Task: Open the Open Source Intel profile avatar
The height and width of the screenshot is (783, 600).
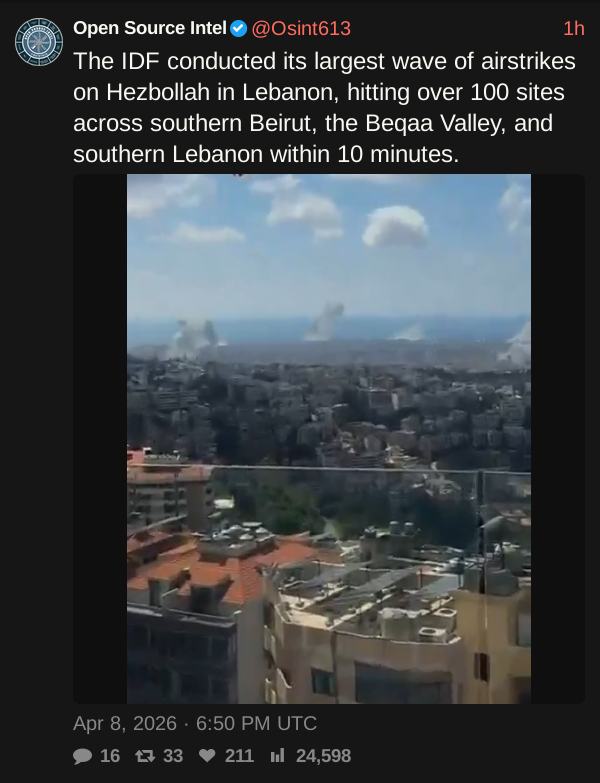Action: (39, 42)
